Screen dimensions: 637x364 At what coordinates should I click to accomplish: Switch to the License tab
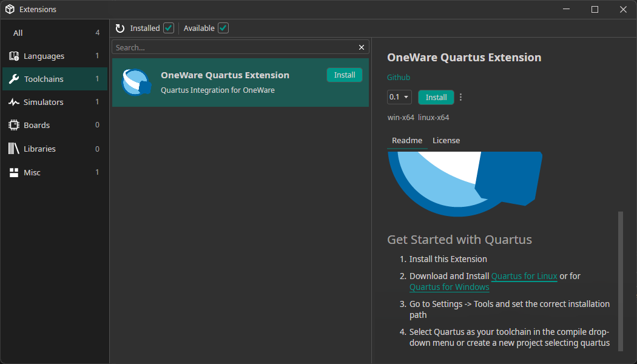pos(446,140)
